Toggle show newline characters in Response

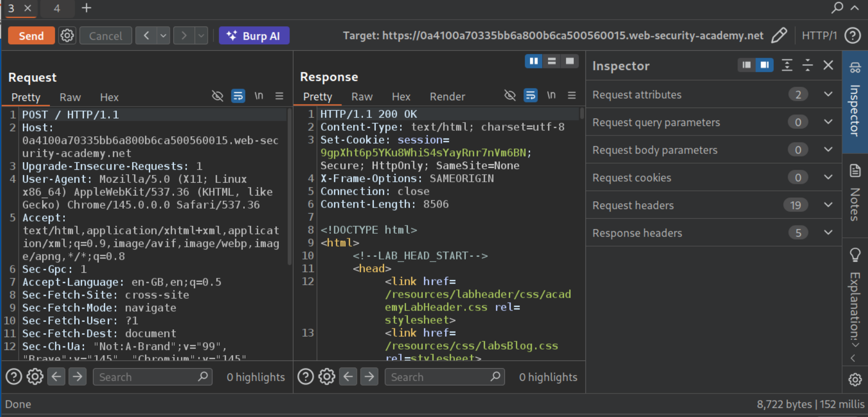(x=551, y=95)
